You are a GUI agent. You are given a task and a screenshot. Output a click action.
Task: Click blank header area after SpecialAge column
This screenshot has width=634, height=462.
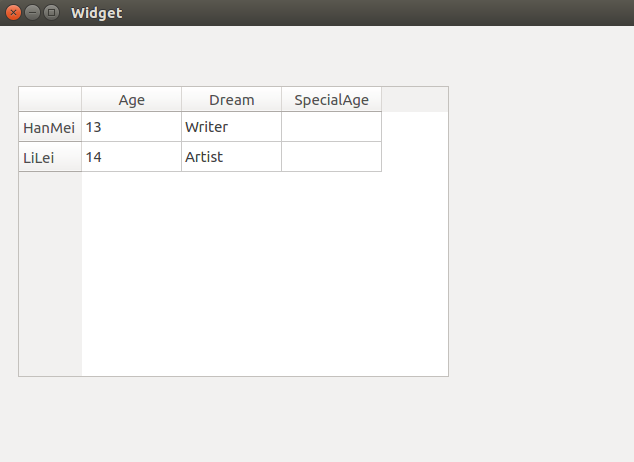414,99
